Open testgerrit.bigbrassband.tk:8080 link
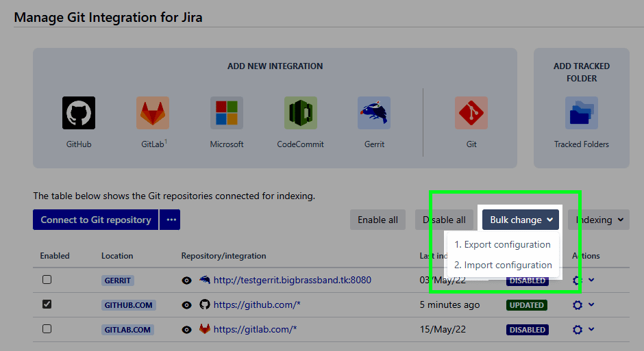The height and width of the screenshot is (351, 644). tap(293, 280)
